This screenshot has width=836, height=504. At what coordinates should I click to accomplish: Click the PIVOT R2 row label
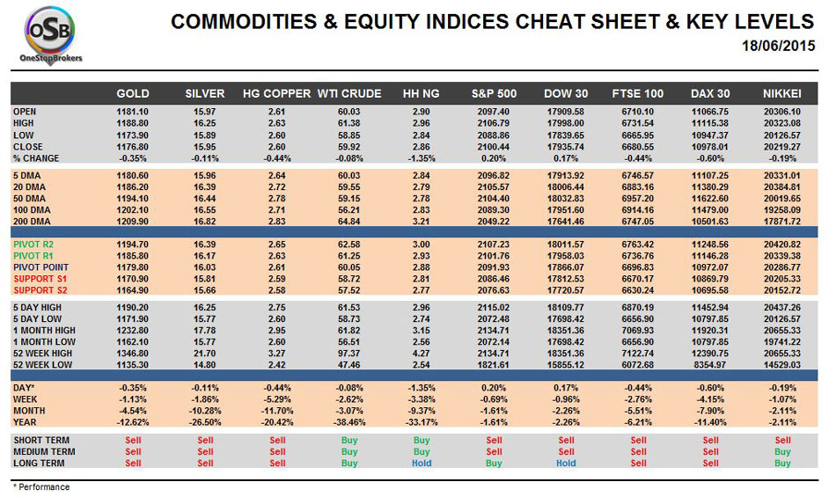point(33,245)
